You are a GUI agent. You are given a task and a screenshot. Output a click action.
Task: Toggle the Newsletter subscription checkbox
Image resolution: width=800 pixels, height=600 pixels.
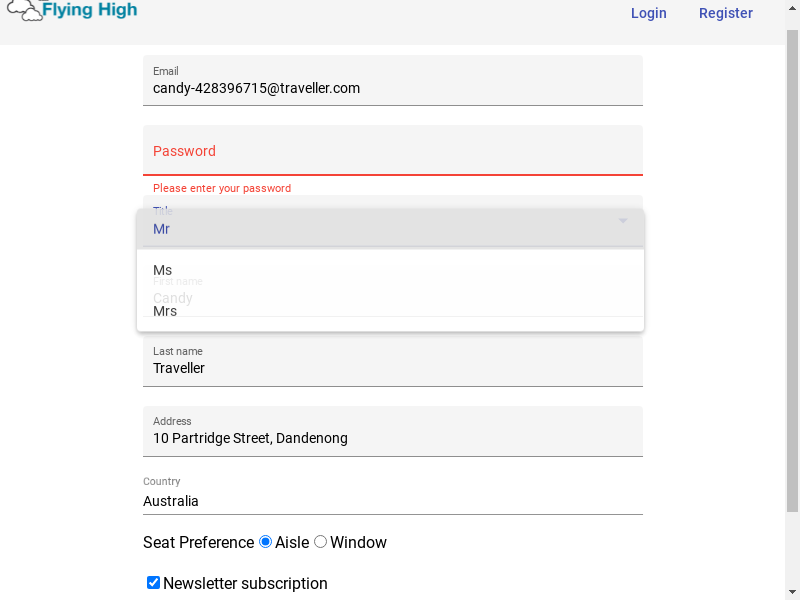[153, 583]
